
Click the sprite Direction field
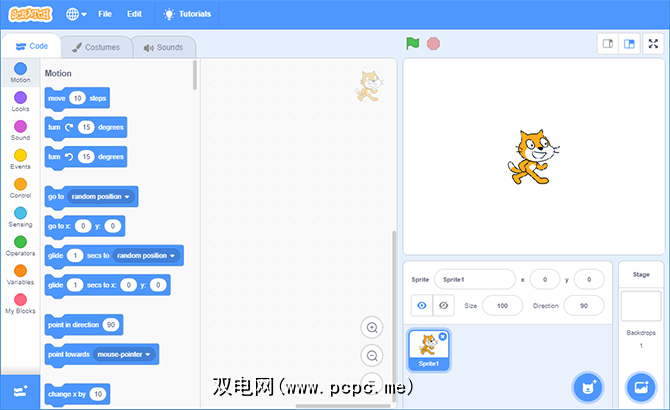pos(584,305)
